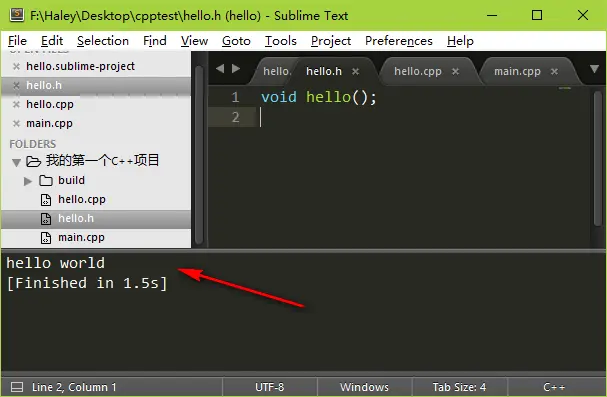Image resolution: width=607 pixels, height=397 pixels.
Task: Select main.cpp in the open files list
Action: point(50,123)
